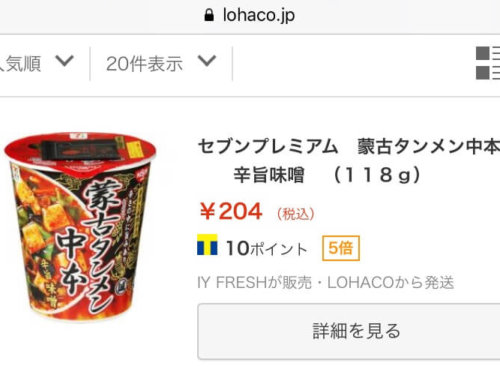Click the blue and yellow T-point icon

(x=207, y=245)
